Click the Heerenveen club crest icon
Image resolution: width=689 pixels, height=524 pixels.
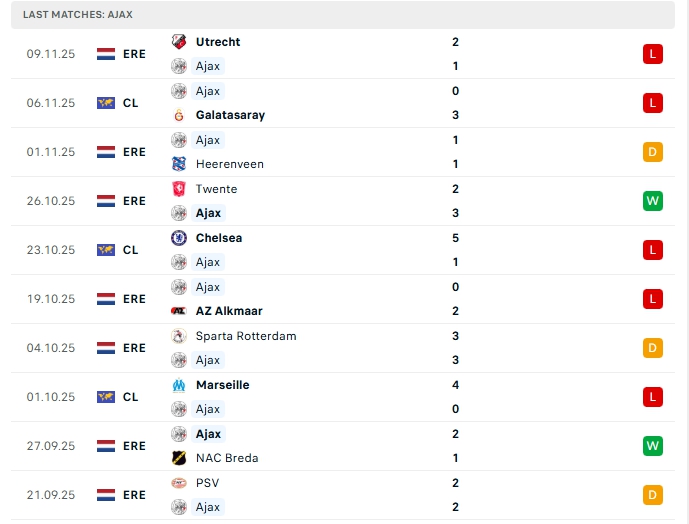pos(179,164)
